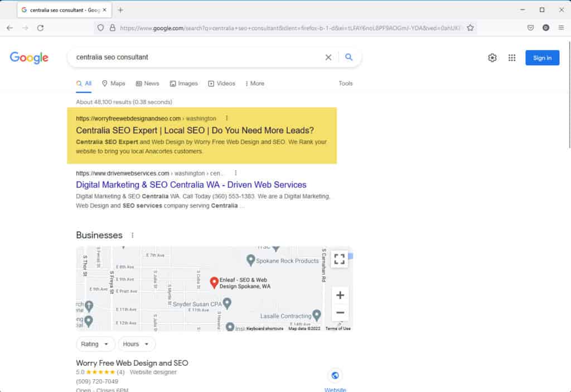Open the tracking protection shield icon

click(x=100, y=28)
